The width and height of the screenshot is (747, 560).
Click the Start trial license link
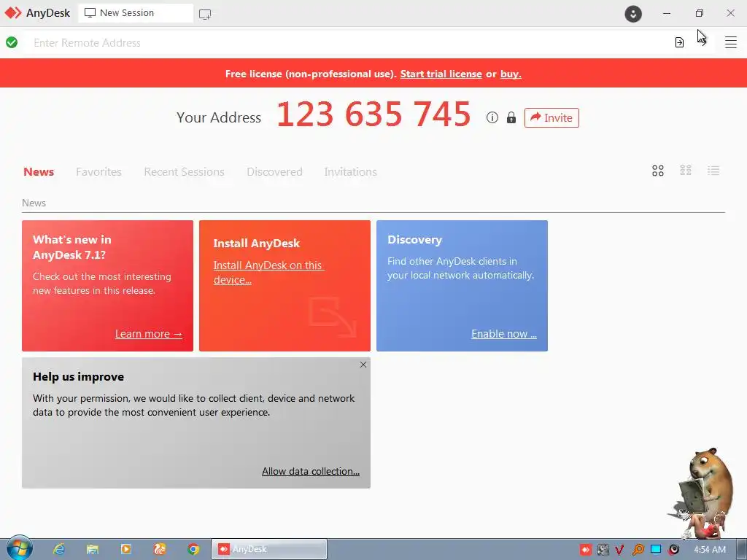click(x=441, y=74)
